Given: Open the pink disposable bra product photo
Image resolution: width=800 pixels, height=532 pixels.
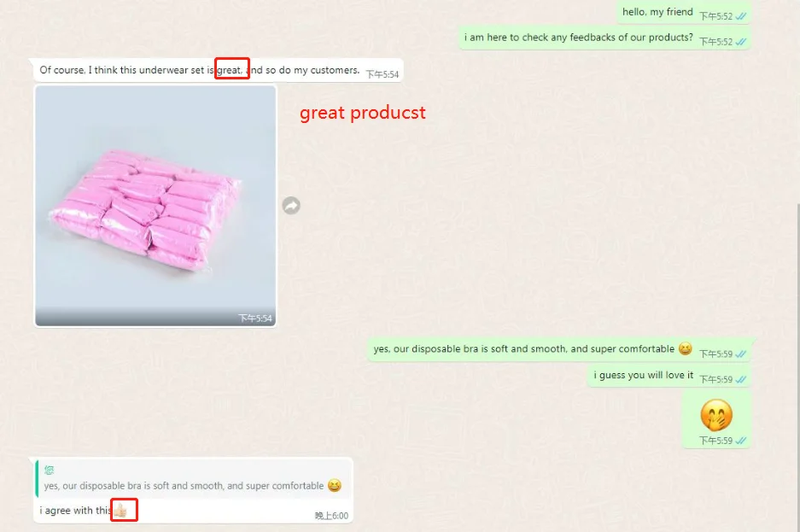Looking at the screenshot, I should point(155,206).
